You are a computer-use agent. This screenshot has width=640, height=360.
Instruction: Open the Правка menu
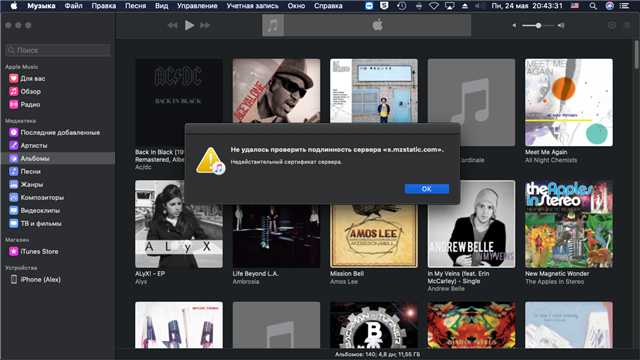click(x=104, y=6)
